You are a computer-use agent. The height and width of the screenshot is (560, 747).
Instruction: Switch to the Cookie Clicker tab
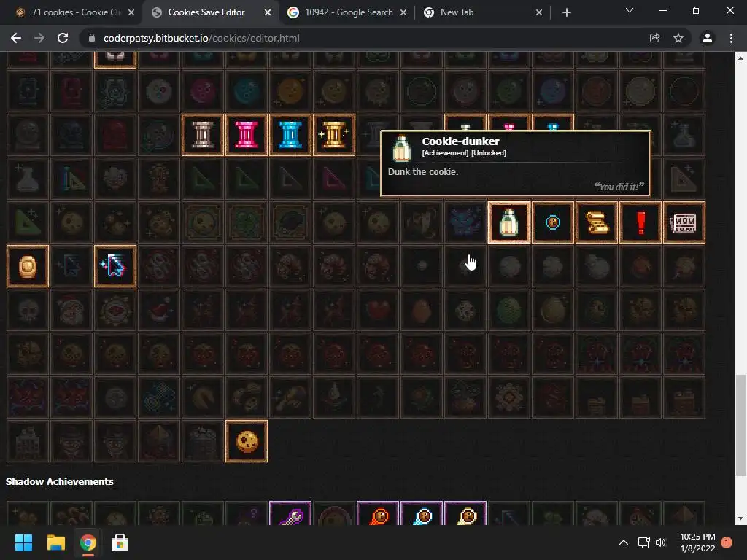tap(74, 12)
